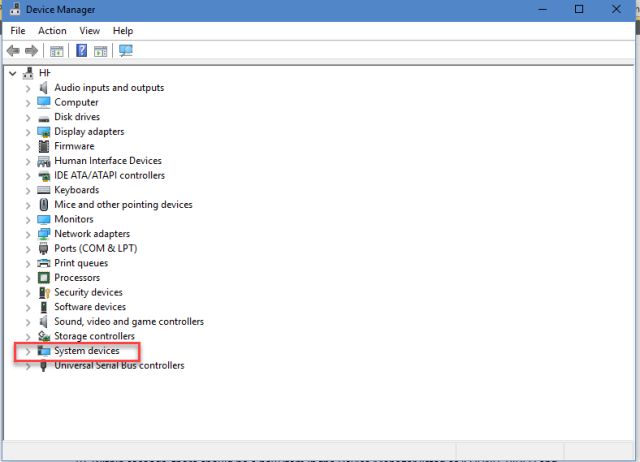Select the Audio inputs and outputs speaker icon
This screenshot has width=640, height=462.
tap(44, 88)
